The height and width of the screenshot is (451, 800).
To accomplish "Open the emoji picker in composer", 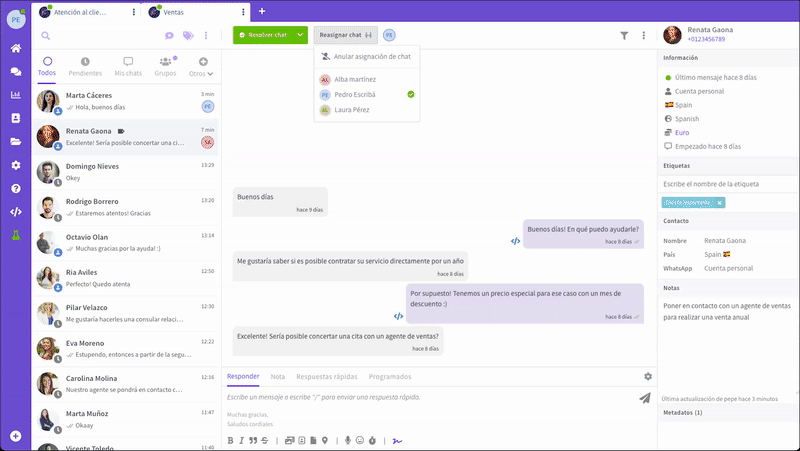I will (x=359, y=440).
